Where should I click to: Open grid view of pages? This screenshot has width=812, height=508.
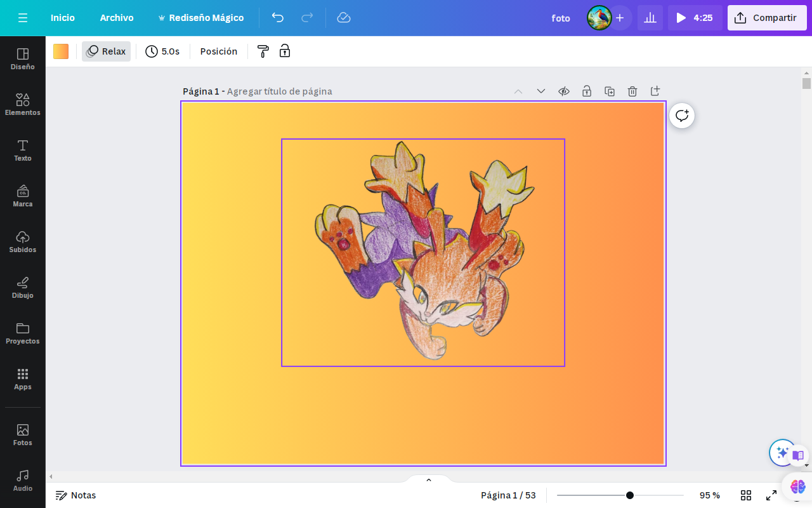click(x=746, y=495)
